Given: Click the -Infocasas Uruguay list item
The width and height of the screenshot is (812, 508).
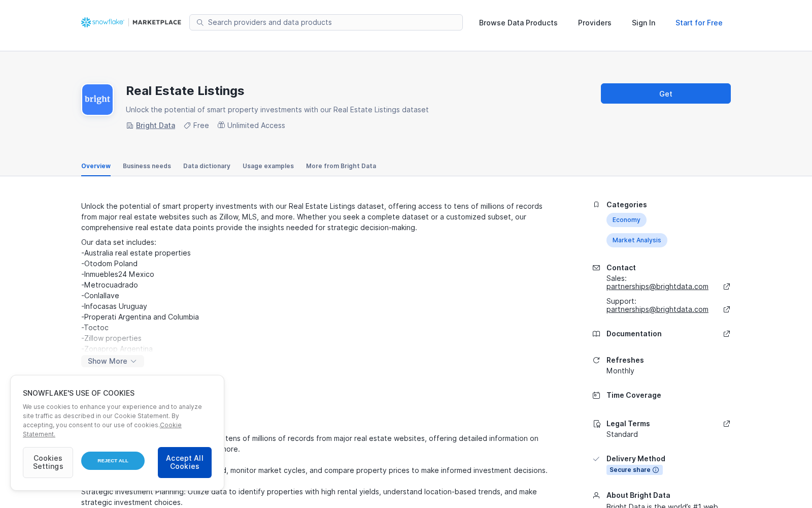Looking at the screenshot, I should pyautogui.click(x=114, y=306).
